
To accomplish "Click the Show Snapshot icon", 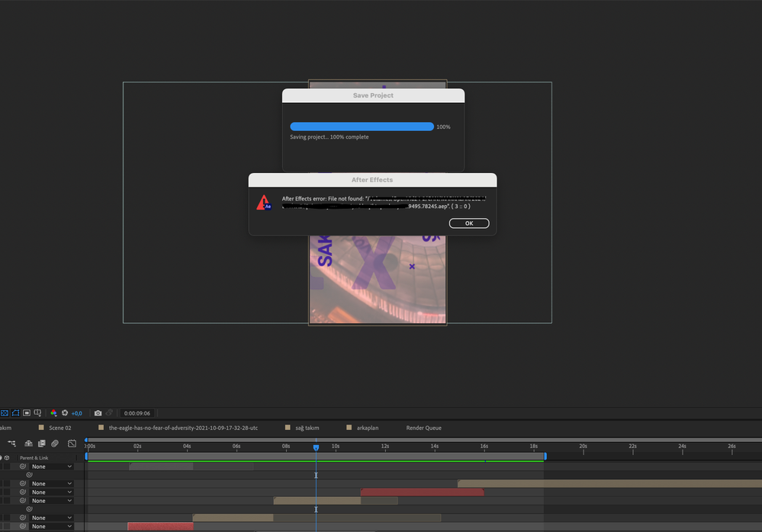I will [109, 413].
